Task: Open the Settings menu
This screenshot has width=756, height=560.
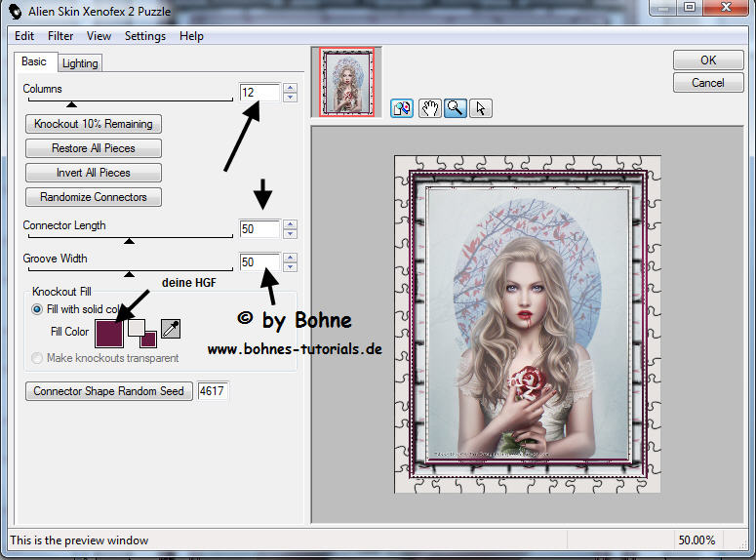Action: pos(145,36)
